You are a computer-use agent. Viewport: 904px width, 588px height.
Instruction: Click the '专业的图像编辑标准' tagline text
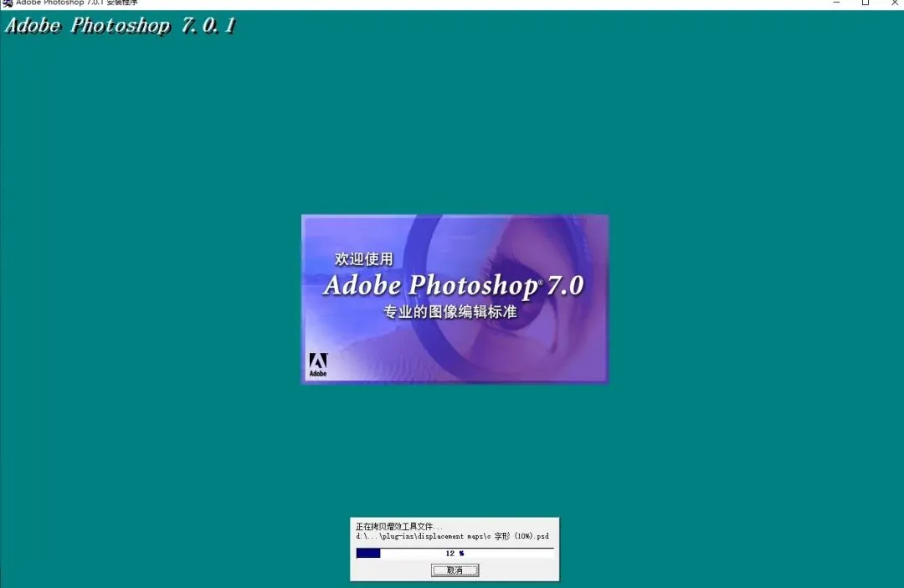[x=450, y=312]
